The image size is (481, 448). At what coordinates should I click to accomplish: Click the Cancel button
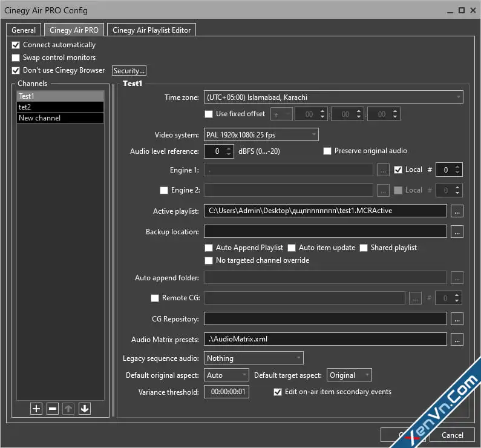coord(452,435)
